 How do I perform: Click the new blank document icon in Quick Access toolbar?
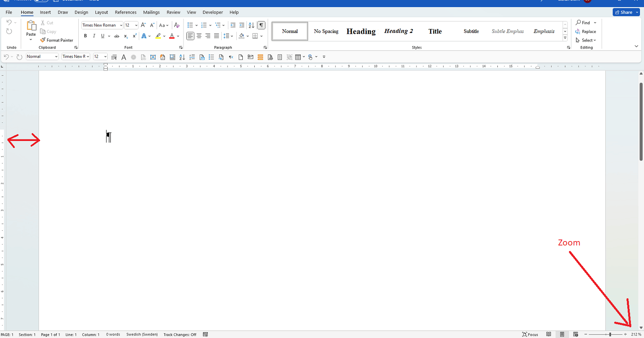coord(241,57)
